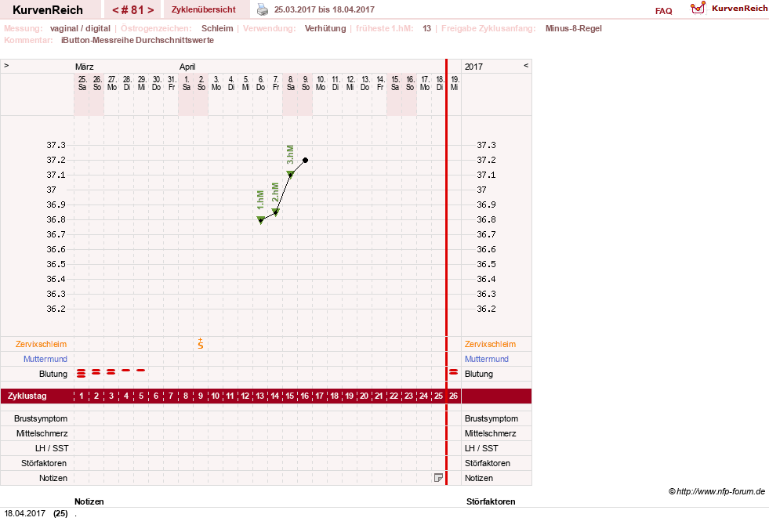Viewport: 769px width, 532px height.
Task: Click the Störfaktoren heading below the chart
Action: (x=491, y=501)
